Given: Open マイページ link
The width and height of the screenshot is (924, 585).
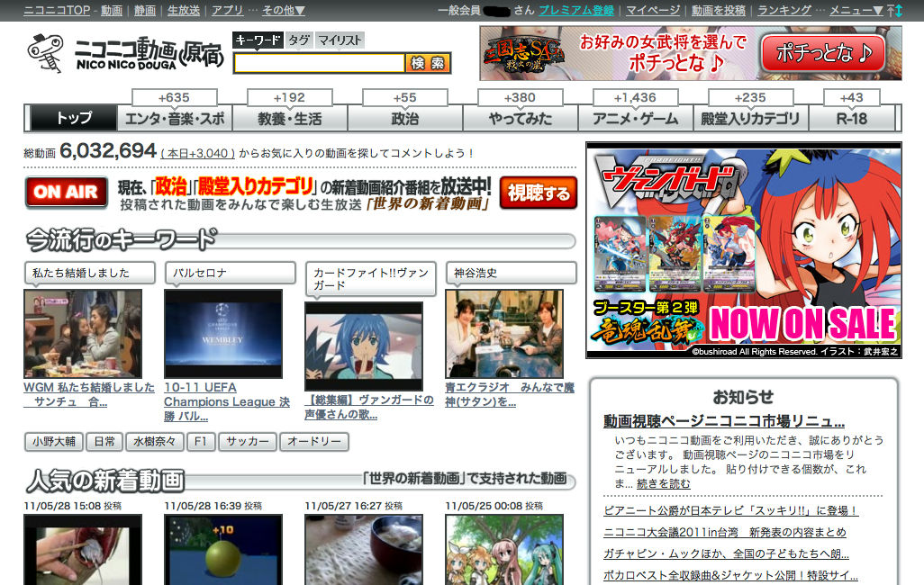Looking at the screenshot, I should [652, 10].
